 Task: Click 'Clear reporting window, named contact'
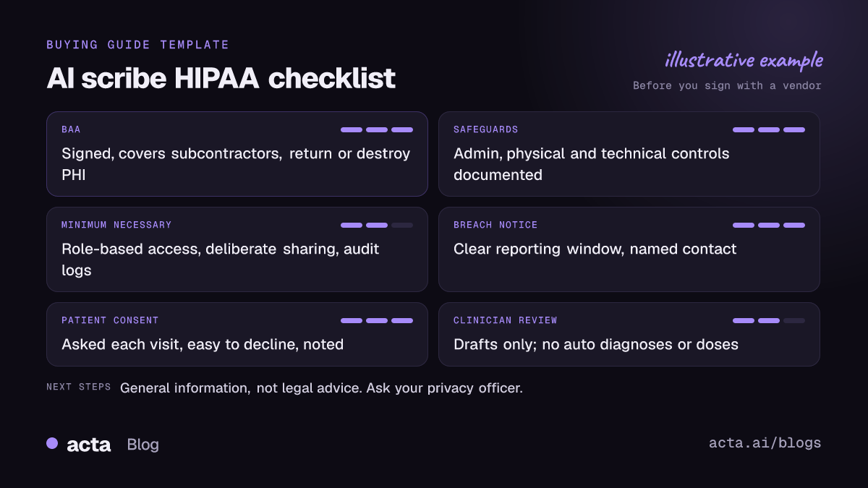(x=595, y=249)
